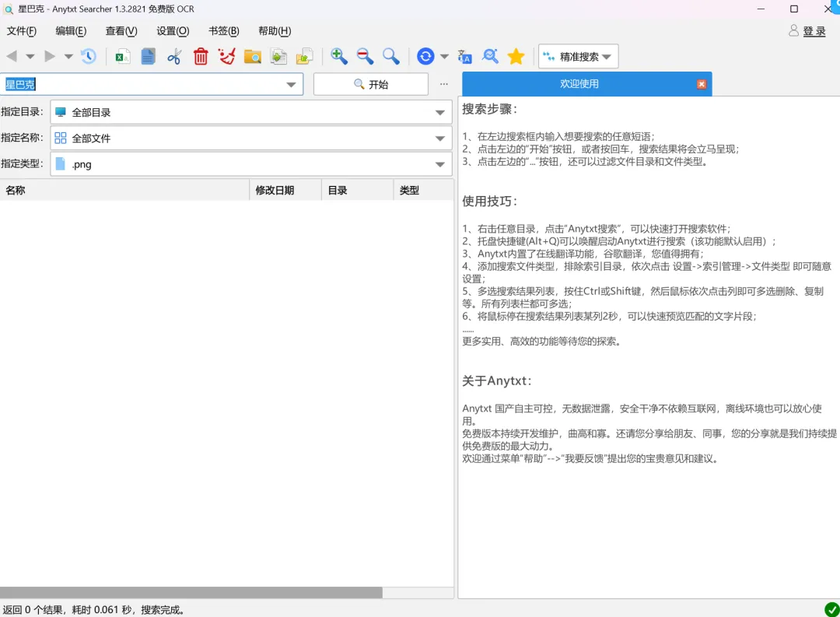Open the 查看(V) menu
Viewport: 840px width, 617px height.
coord(121,31)
